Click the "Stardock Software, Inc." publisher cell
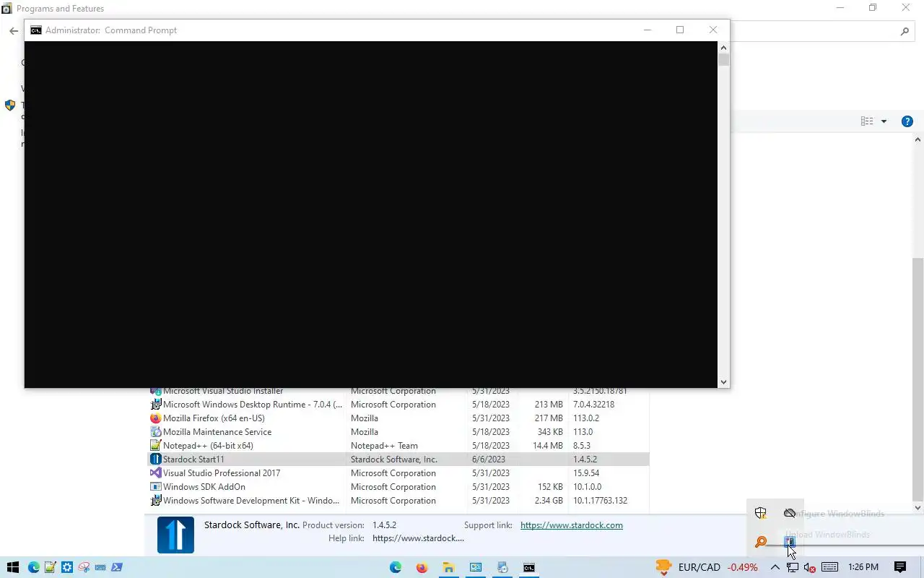 tap(394, 460)
